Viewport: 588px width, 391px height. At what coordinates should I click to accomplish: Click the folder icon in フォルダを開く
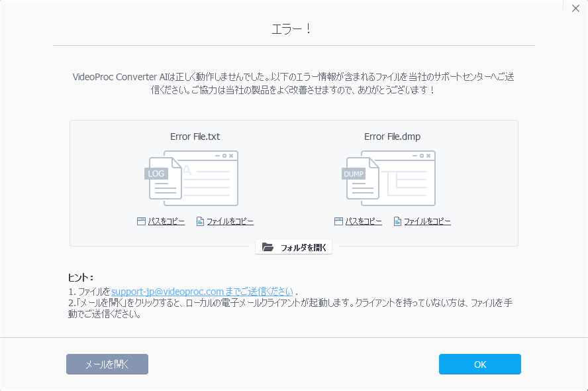[x=268, y=247]
